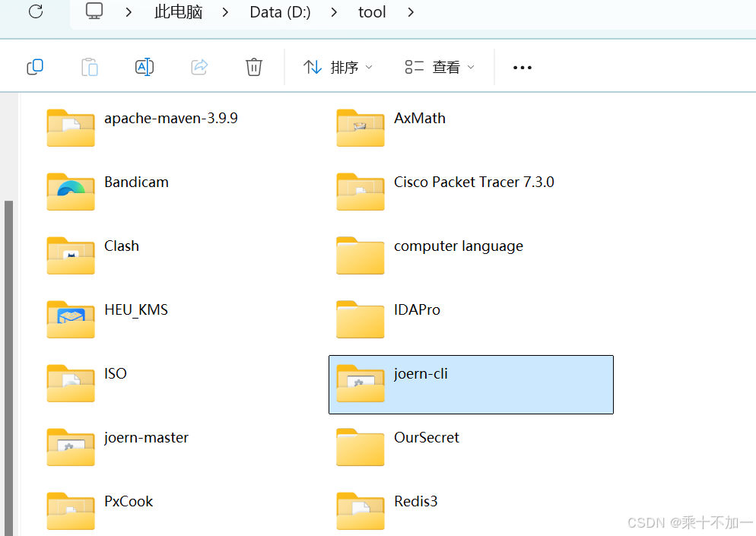Click the joern-cli folder name
This screenshot has width=756, height=536.
tap(421, 374)
